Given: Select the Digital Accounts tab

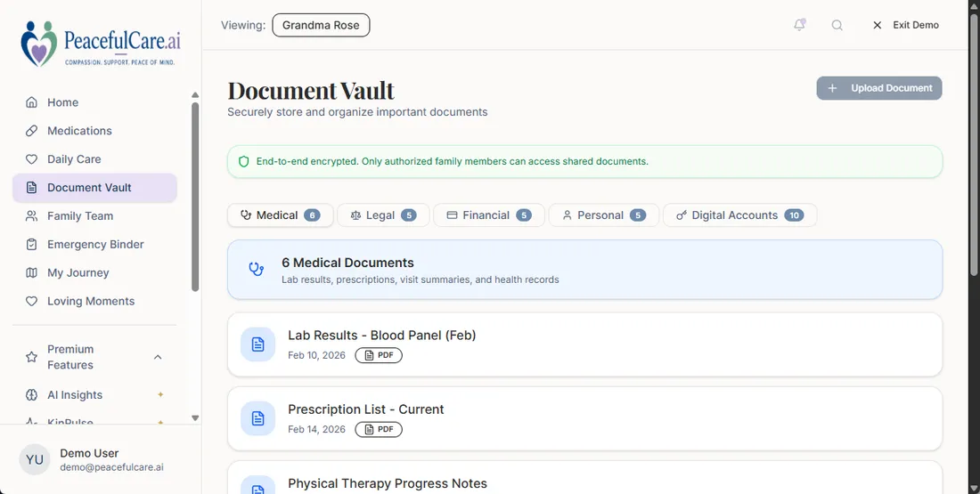Looking at the screenshot, I should point(739,215).
